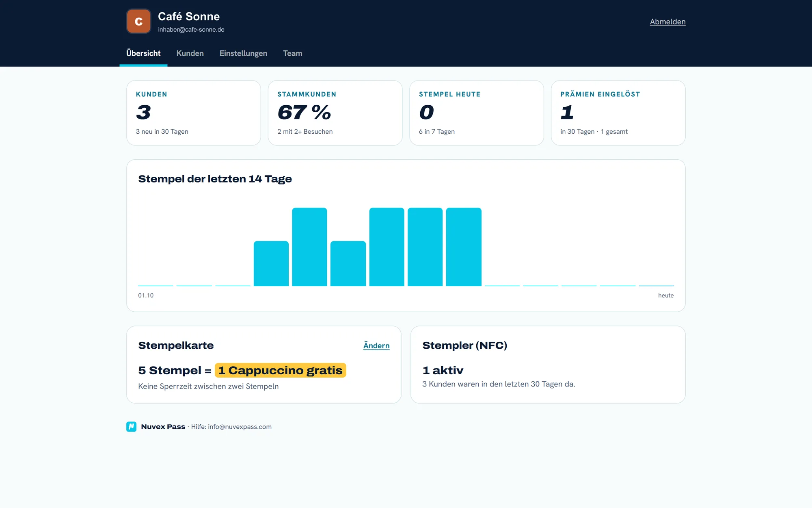Viewport: 812px width, 508px height.
Task: Click the 01.10 date label under chart
Action: (x=146, y=295)
